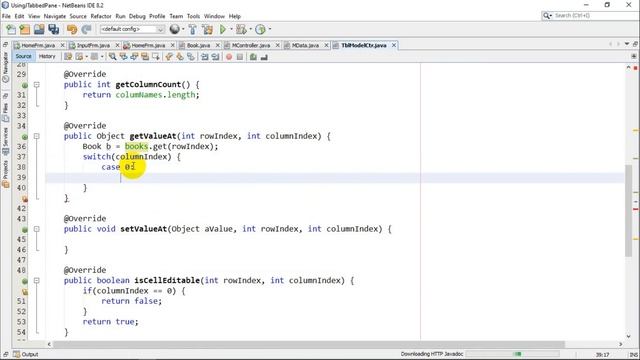Viewport: 640px width, 360px height.
Task: Open the Services side panel
Action: coord(6,141)
